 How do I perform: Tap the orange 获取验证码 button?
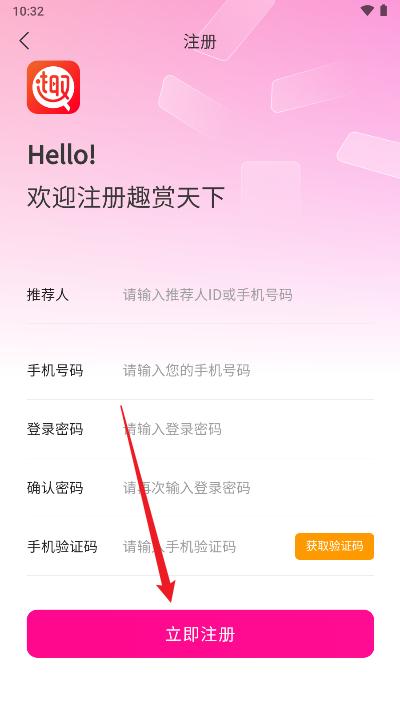tap(335, 546)
